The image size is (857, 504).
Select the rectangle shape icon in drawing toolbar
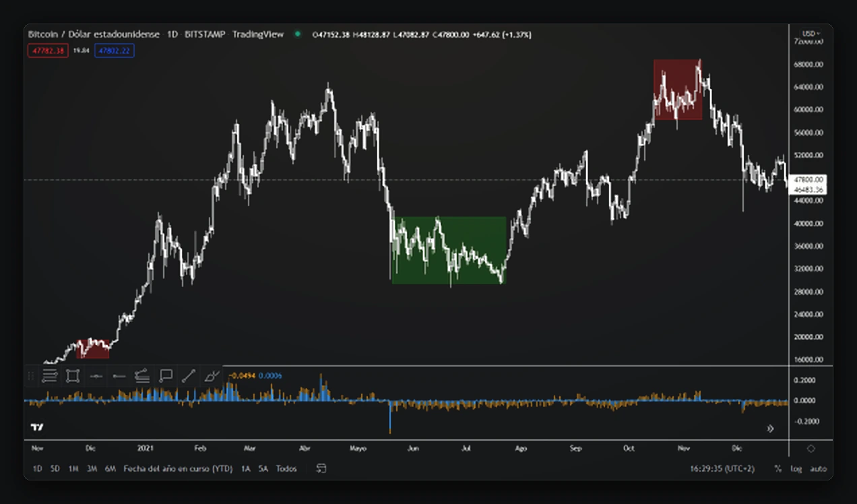tap(73, 376)
